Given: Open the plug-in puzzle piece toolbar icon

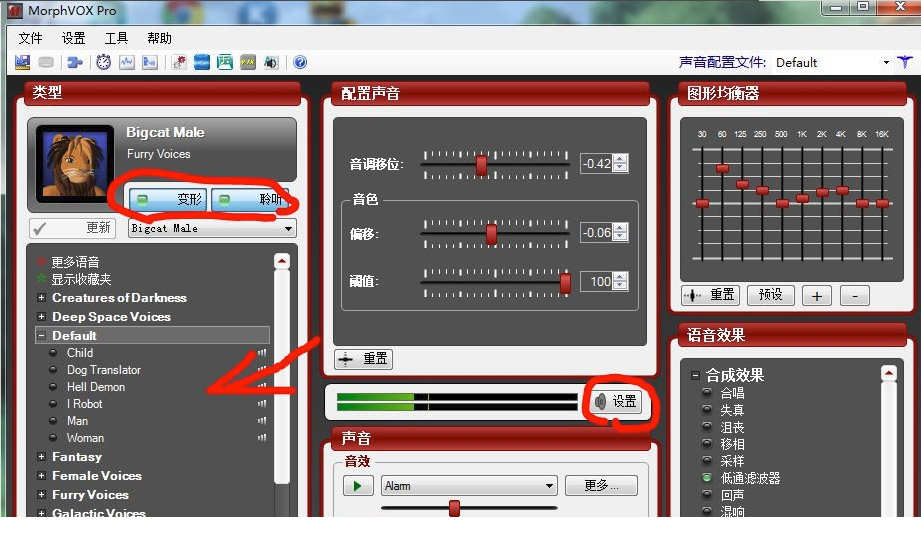Looking at the screenshot, I should click(75, 62).
